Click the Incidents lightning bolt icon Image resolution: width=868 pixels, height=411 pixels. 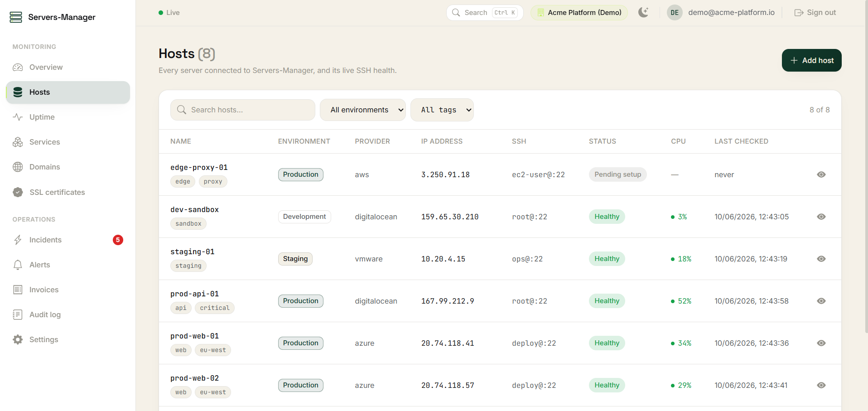point(18,240)
